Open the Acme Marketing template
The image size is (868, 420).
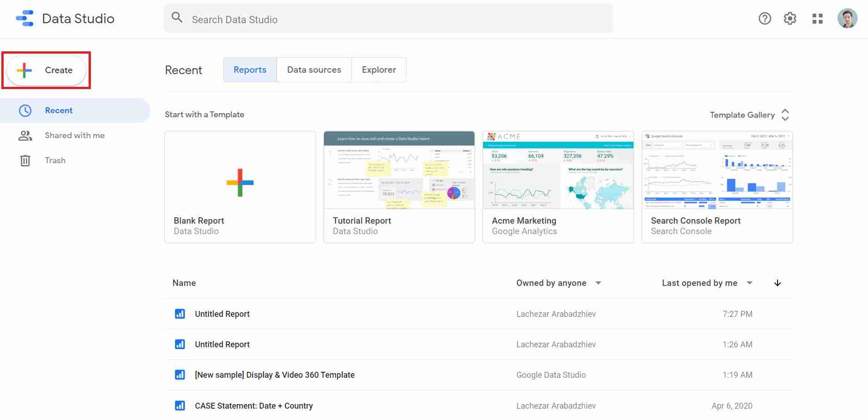pos(558,187)
